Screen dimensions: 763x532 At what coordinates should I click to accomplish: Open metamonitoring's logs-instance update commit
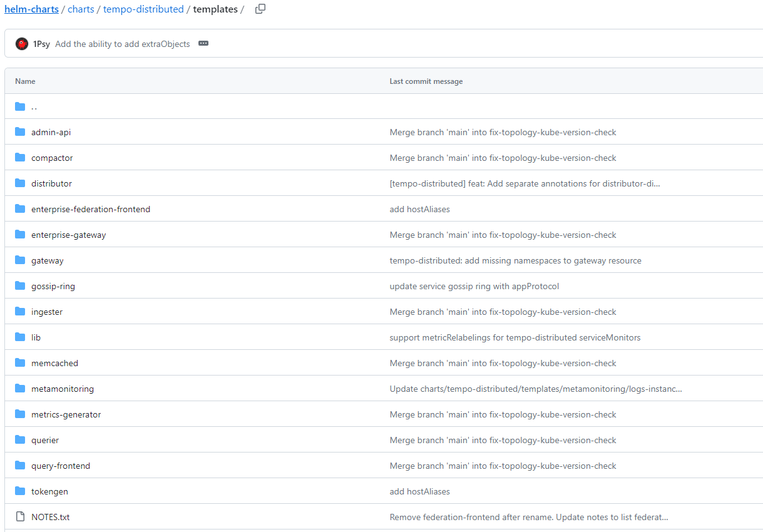click(x=536, y=389)
